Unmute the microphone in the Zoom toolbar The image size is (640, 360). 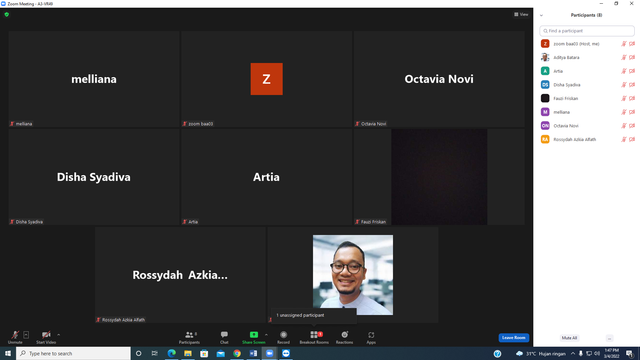tap(15, 337)
